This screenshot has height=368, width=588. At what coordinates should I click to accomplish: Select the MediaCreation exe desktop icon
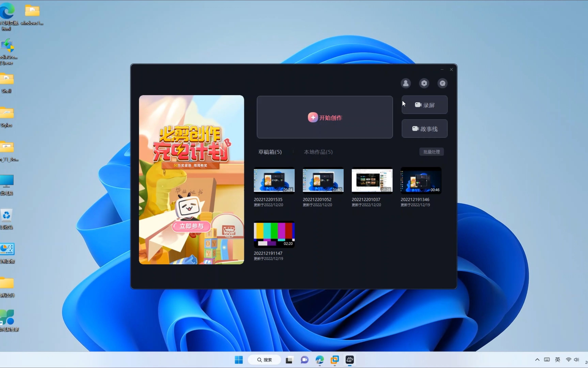click(8, 52)
